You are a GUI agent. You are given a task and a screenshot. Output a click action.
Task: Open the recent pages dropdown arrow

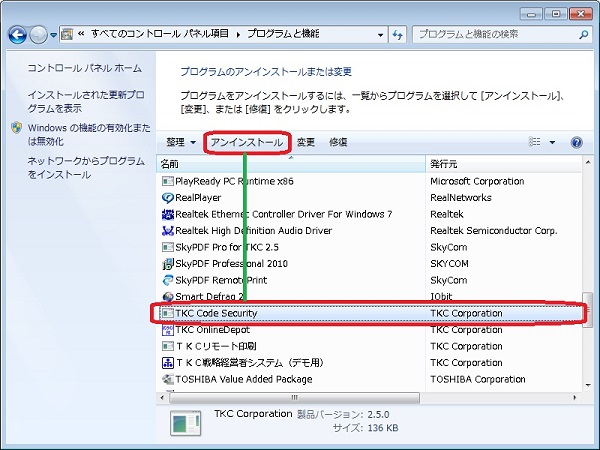[x=53, y=35]
